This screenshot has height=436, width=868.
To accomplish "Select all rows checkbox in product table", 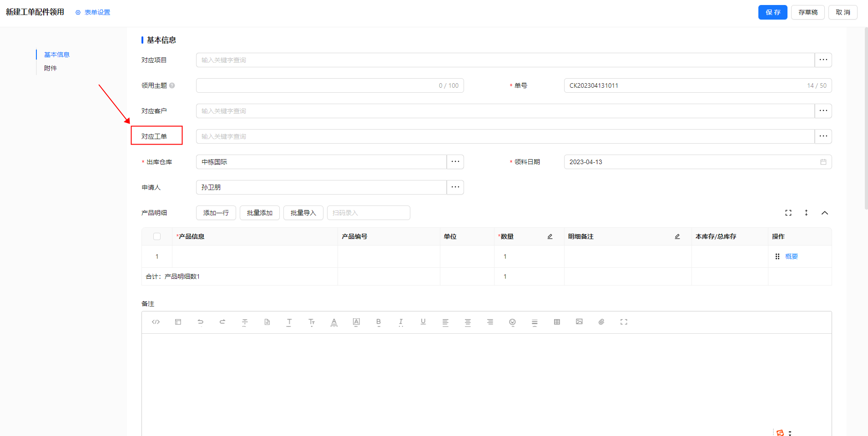I will point(157,236).
